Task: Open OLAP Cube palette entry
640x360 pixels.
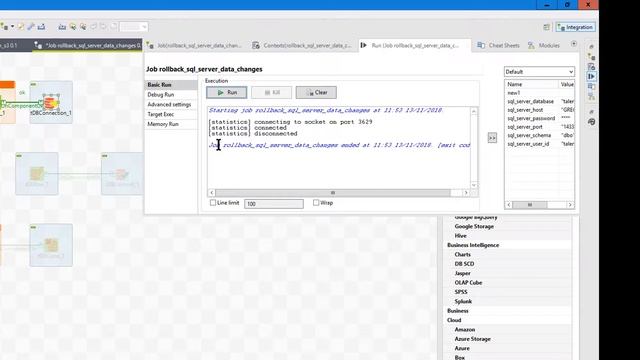Action: [x=468, y=282]
